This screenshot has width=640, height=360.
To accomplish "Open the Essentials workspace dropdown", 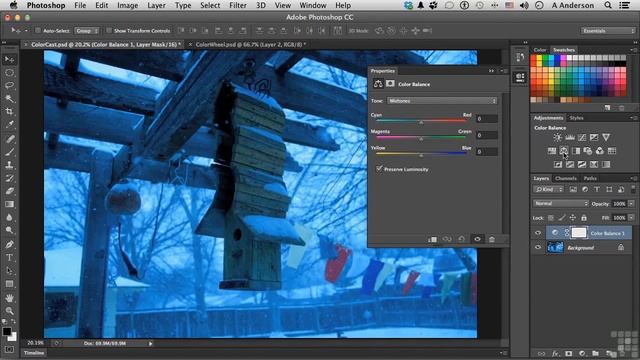I will coord(608,31).
